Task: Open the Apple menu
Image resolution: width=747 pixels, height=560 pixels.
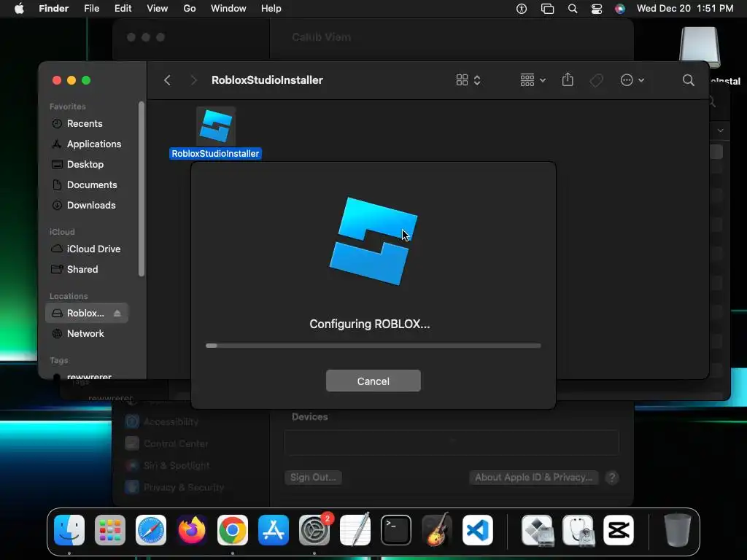Action: 19,9
